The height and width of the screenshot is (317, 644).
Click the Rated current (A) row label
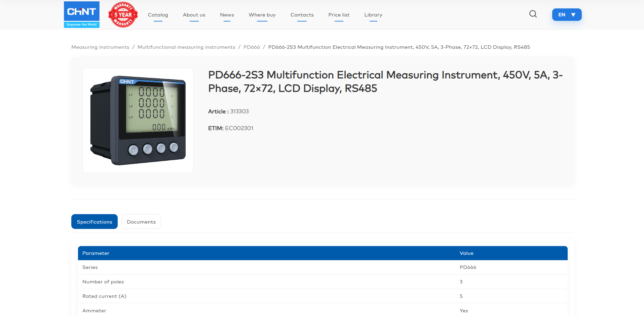tap(104, 296)
